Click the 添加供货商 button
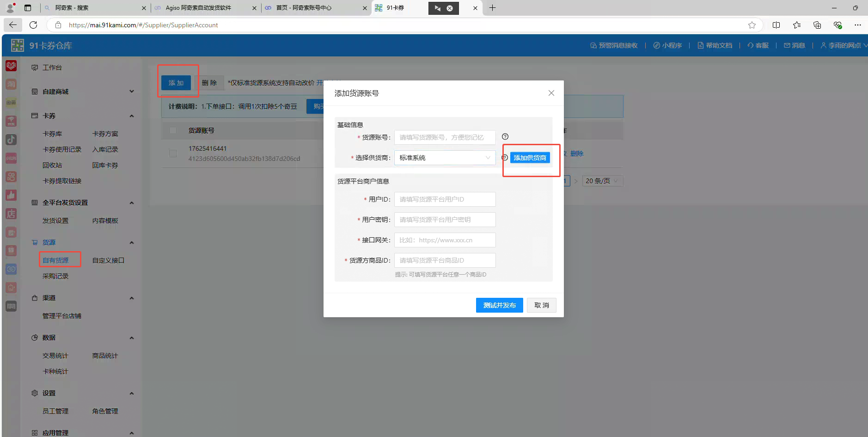The height and width of the screenshot is (437, 868). [x=530, y=157]
